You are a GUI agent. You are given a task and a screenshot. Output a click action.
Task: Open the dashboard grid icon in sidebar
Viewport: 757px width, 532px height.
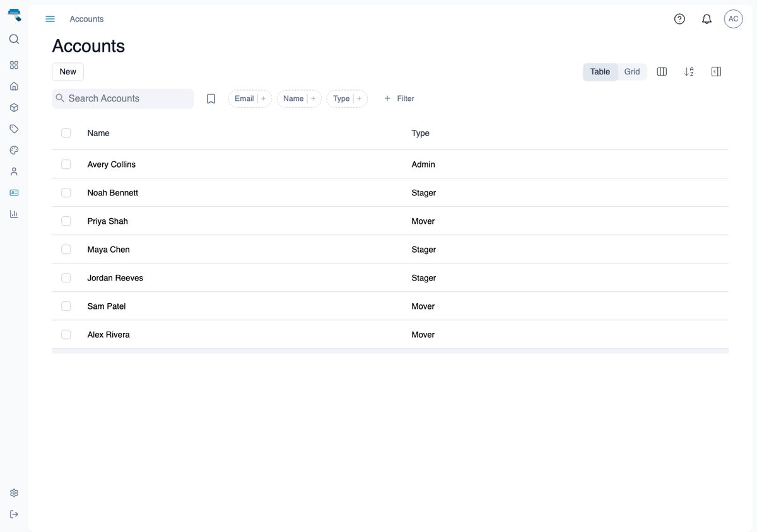(x=14, y=65)
